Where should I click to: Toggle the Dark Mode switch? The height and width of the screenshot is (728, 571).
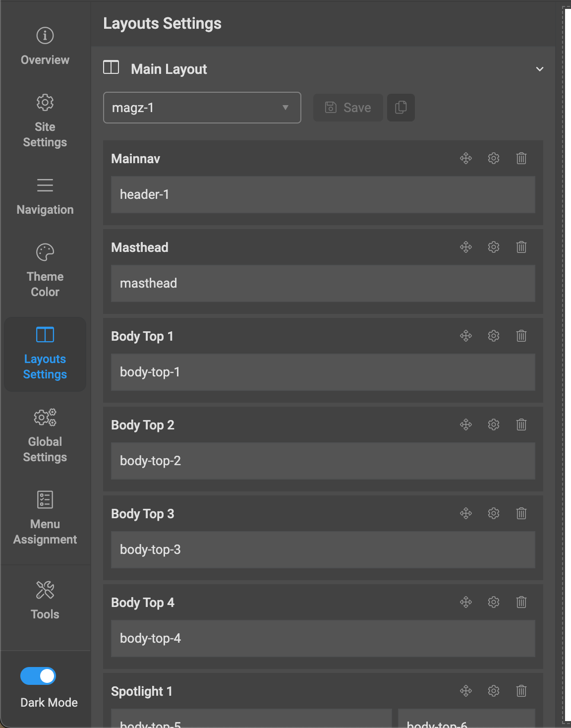(38, 676)
